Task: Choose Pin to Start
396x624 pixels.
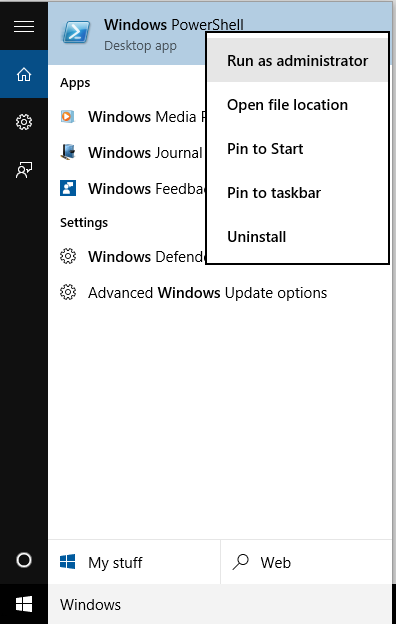Action: (x=297, y=149)
